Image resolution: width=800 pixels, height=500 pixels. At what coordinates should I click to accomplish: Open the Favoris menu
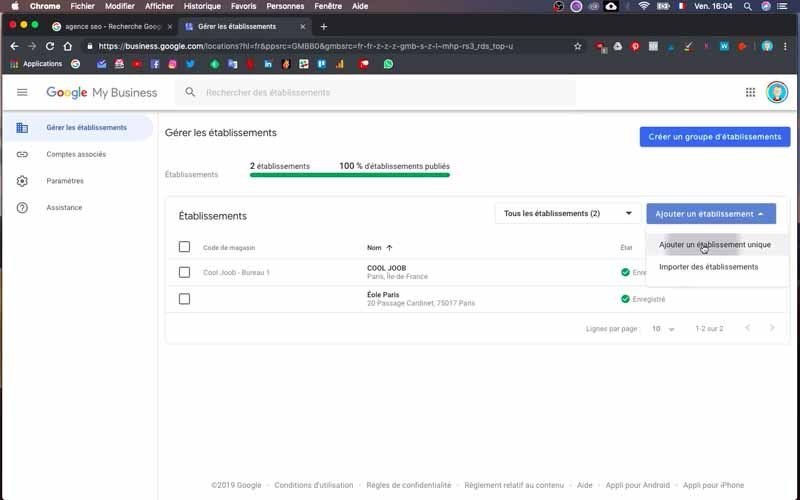pos(243,6)
